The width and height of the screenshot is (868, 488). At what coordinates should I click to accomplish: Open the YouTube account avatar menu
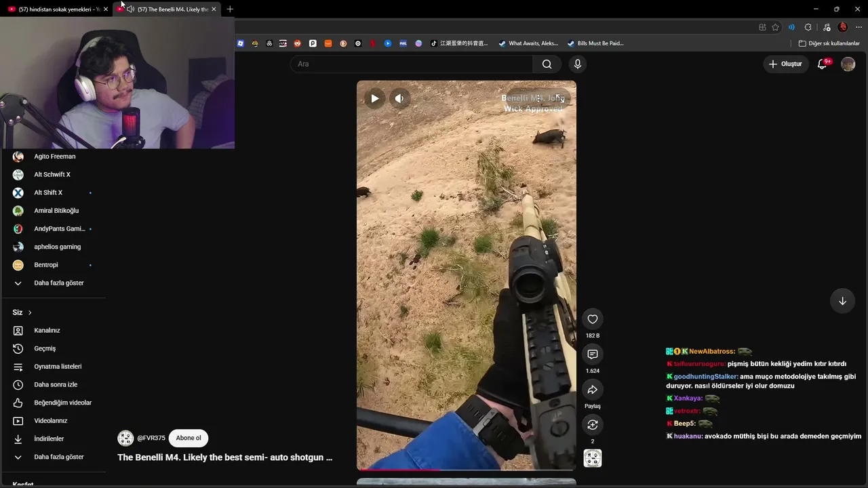pos(848,64)
